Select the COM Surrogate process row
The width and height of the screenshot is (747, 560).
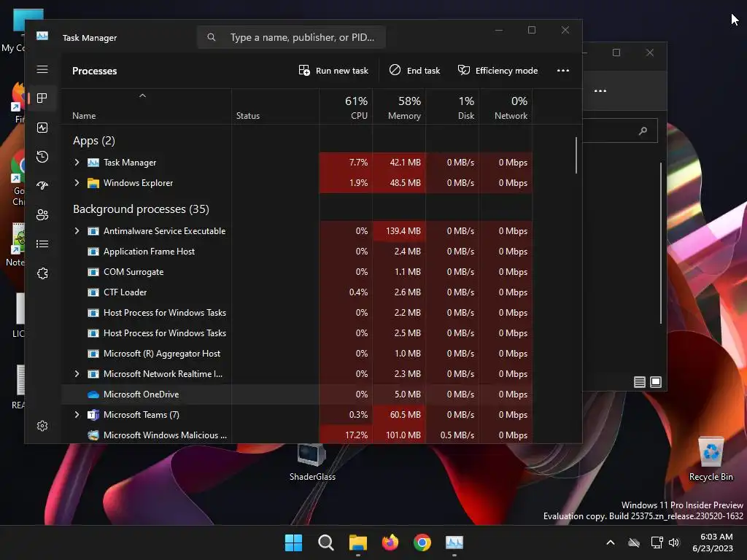297,272
